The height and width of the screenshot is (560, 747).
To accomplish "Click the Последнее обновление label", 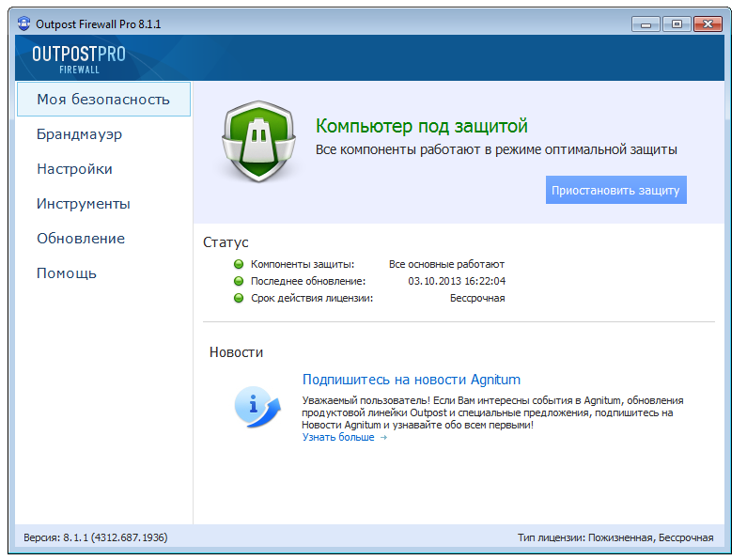I will 308,281.
